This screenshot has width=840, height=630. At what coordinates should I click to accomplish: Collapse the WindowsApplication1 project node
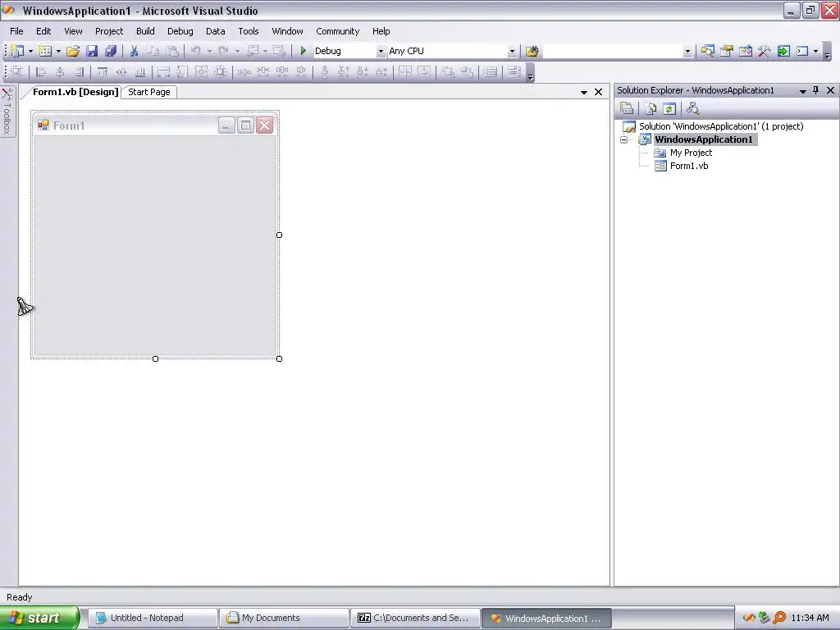click(x=623, y=139)
